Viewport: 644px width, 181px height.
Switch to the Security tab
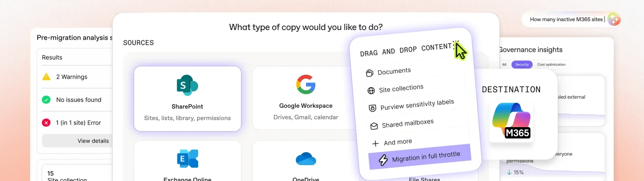[522, 64]
